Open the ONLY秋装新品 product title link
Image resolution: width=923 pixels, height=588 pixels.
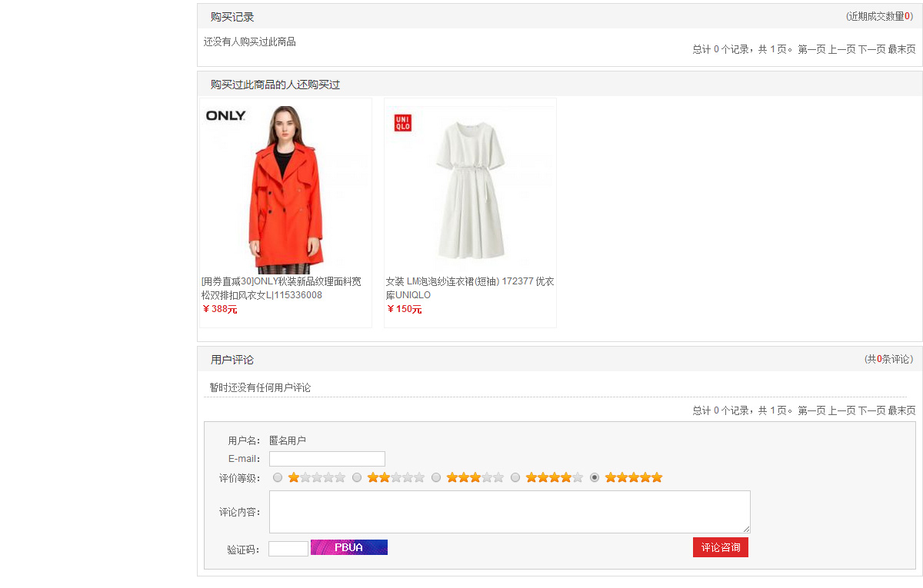pyautogui.click(x=282, y=288)
